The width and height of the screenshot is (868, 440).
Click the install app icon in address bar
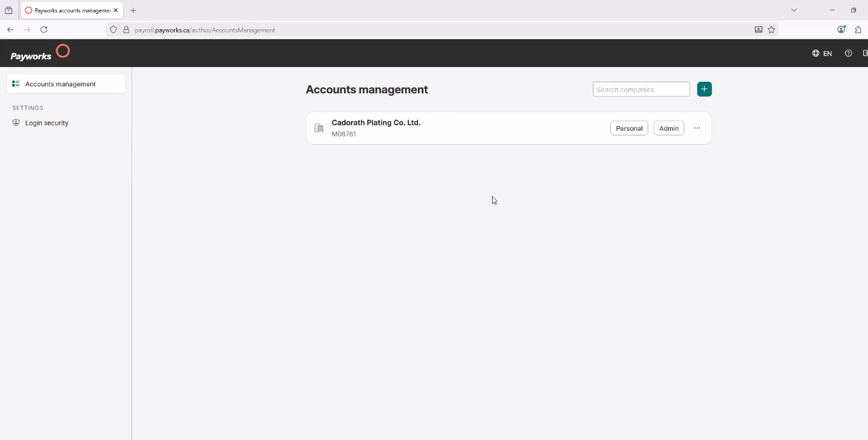tap(758, 30)
